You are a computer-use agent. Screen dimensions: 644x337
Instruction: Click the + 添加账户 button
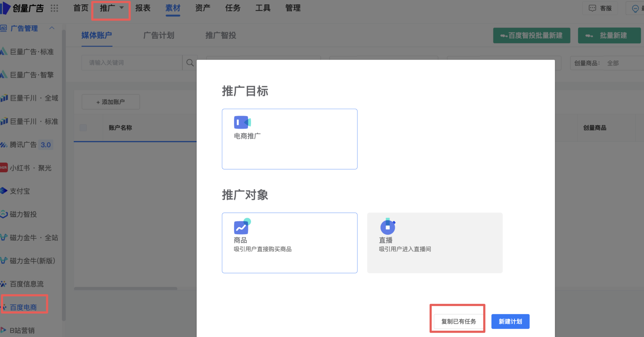[110, 102]
